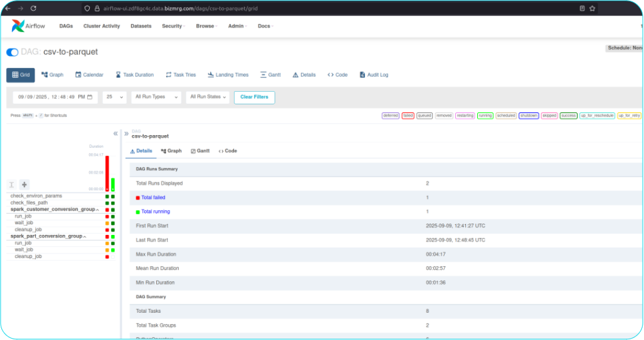Viewport: 644px width, 340px height.
Task: Toggle the failed status legend filter
Action: 408,115
